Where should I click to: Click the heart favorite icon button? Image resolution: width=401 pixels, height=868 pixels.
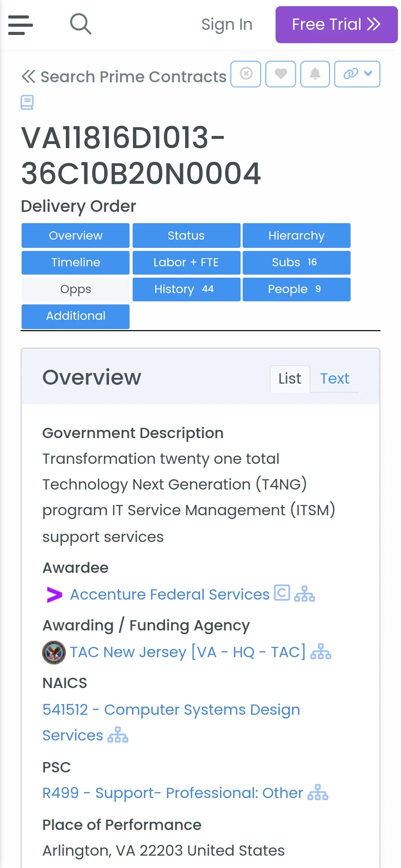tap(280, 74)
